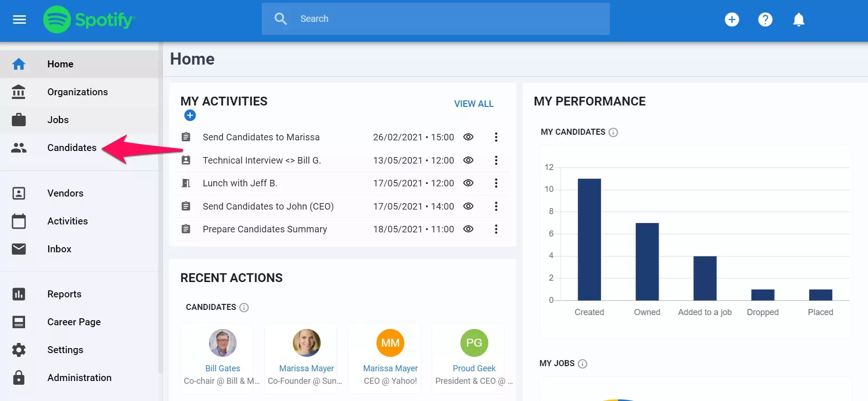Open more options for Send Candidates to Marissa

pos(496,137)
